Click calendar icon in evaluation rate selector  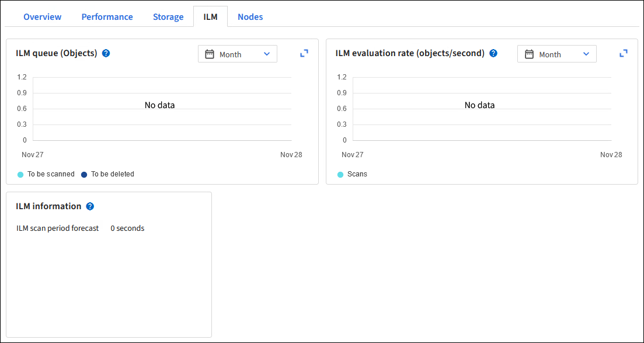530,54
